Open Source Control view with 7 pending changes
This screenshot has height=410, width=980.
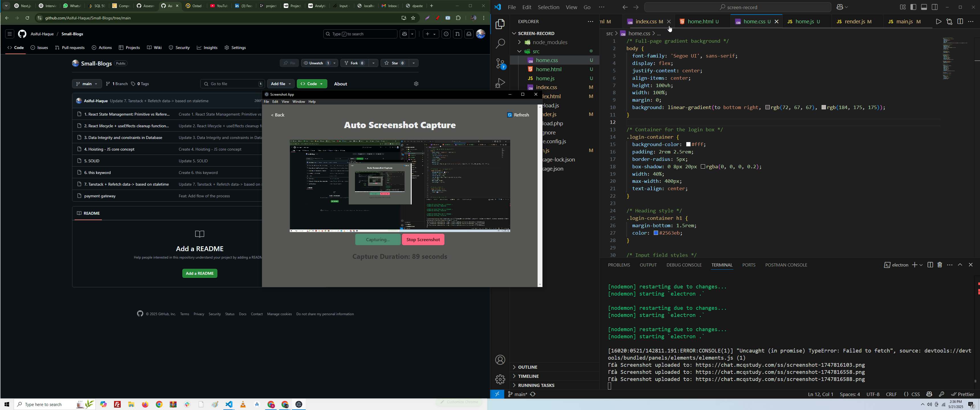point(500,64)
